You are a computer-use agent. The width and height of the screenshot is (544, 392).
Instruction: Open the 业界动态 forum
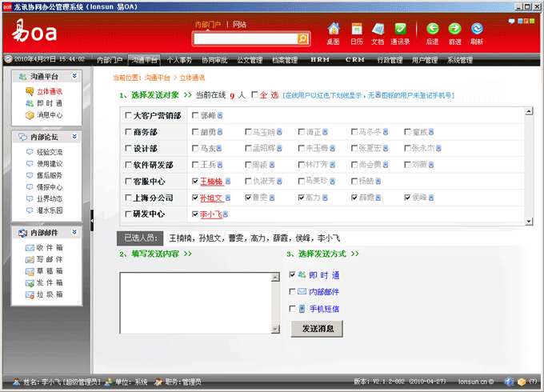50,198
